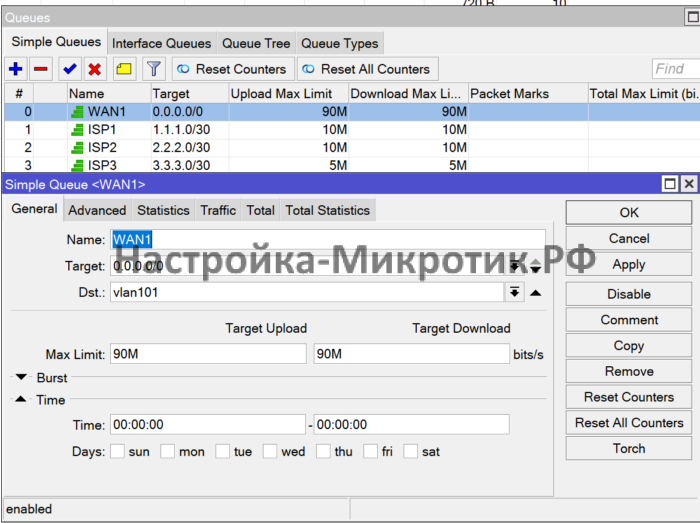Viewport: 700px width, 523px height.
Task: Click the OK button
Action: pos(629,212)
